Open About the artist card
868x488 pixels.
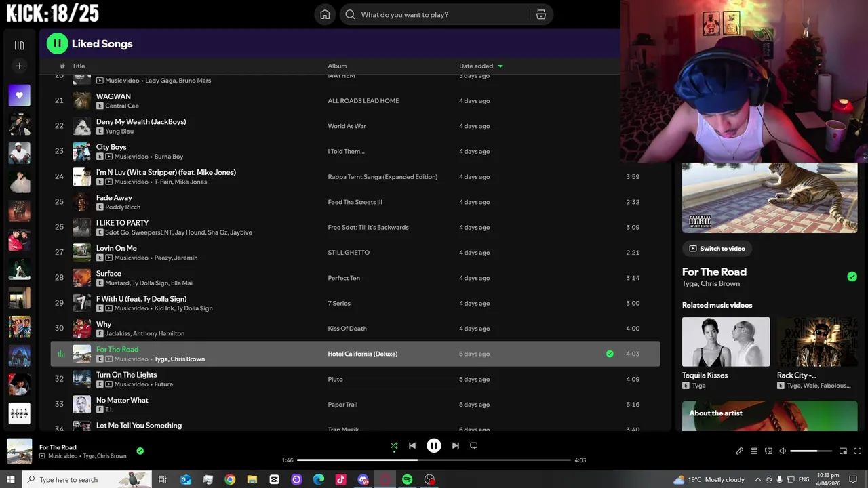click(770, 415)
